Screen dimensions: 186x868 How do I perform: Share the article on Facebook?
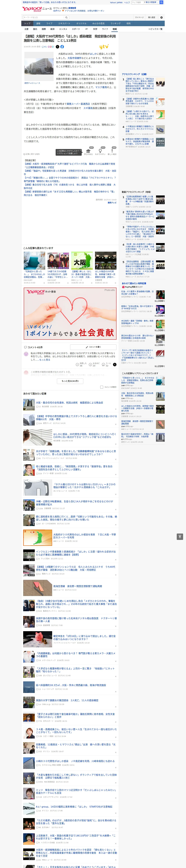tap(62, 47)
